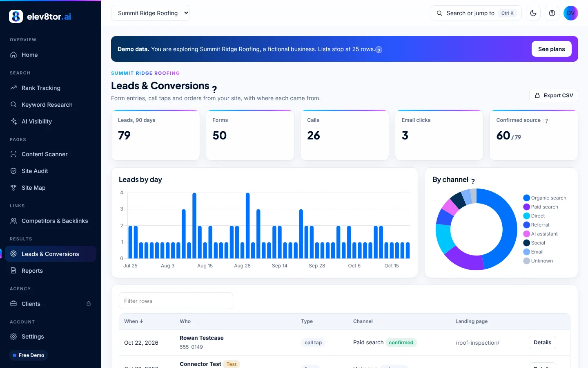Click the lock icon beside Clients
The width and height of the screenshot is (588, 368).
[x=89, y=304]
